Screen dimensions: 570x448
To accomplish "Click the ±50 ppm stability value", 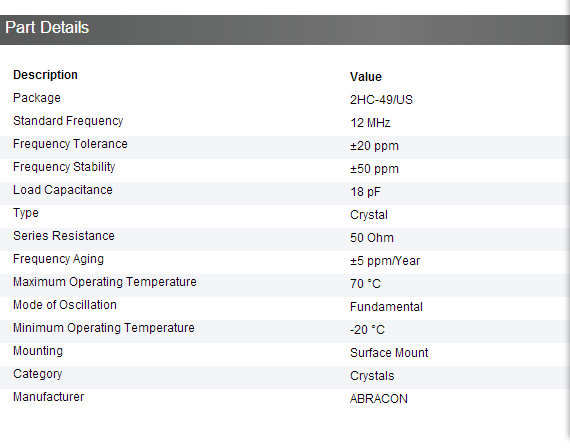I will click(x=374, y=169).
